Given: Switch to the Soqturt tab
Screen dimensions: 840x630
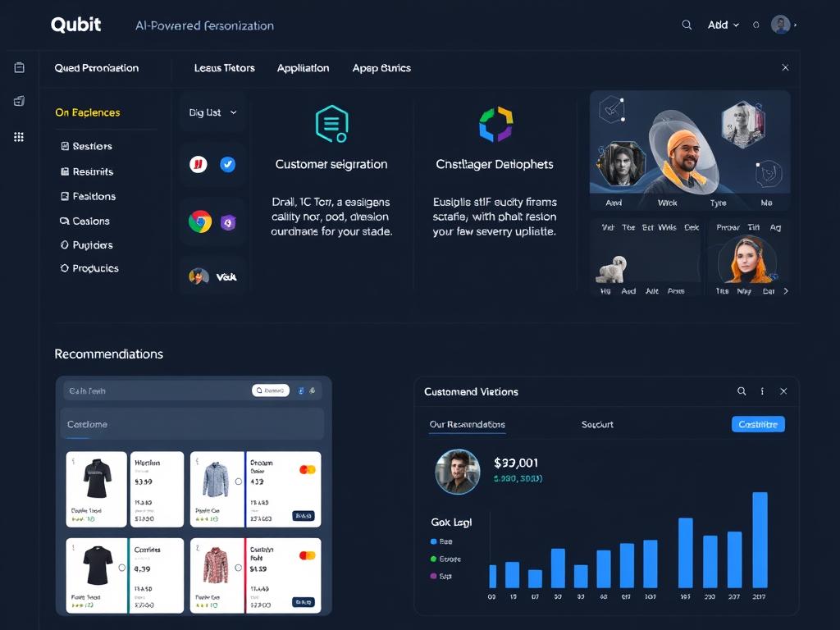Looking at the screenshot, I should (597, 424).
